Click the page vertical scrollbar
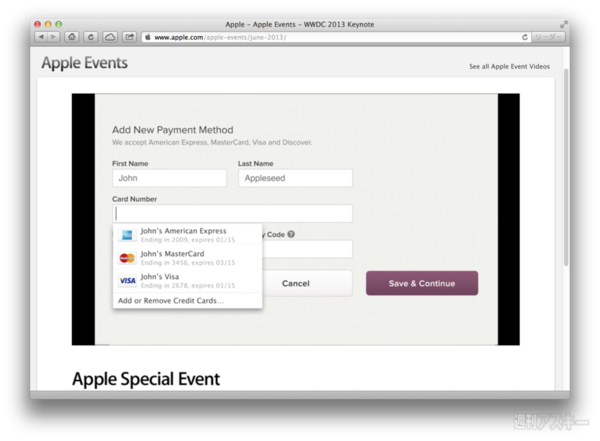Image resolution: width=600 pixels, height=441 pixels. [x=566, y=167]
